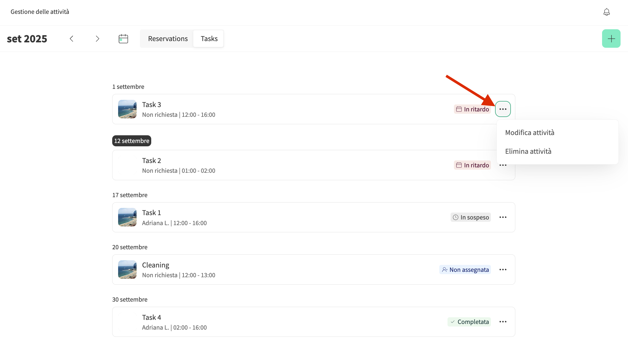Go to next month arrow
This screenshot has height=364, width=628.
click(97, 39)
